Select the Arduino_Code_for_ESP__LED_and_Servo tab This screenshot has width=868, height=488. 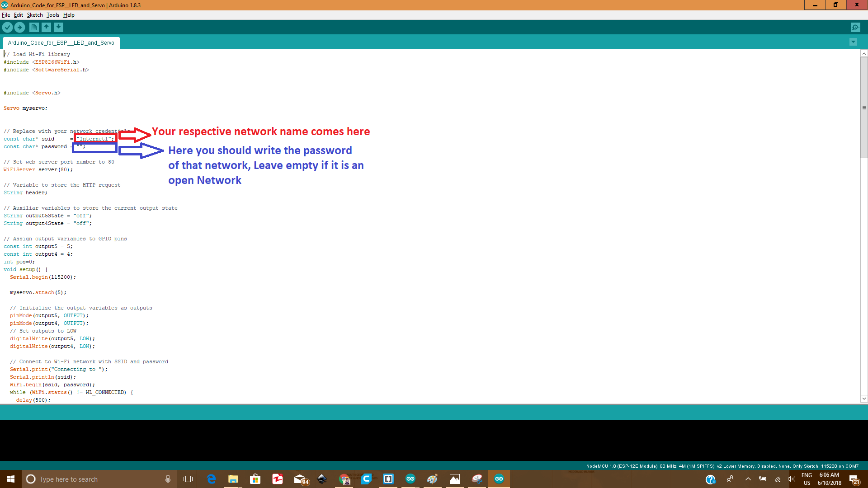(61, 43)
